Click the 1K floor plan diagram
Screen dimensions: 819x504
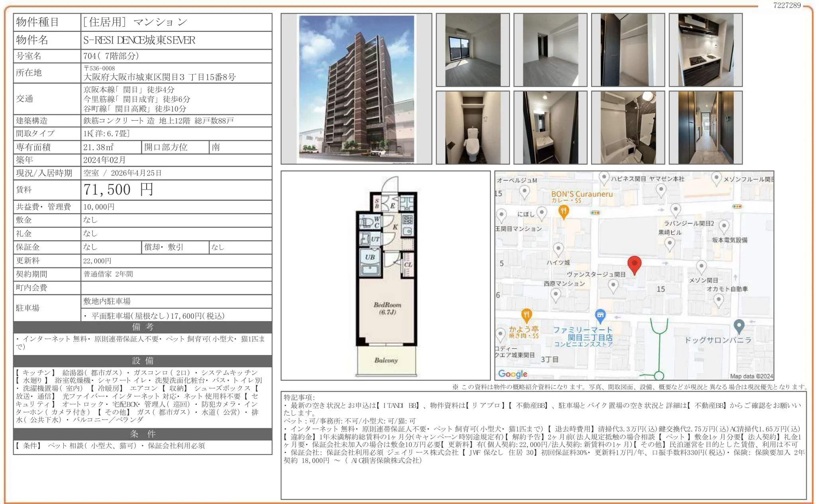pyautogui.click(x=386, y=275)
